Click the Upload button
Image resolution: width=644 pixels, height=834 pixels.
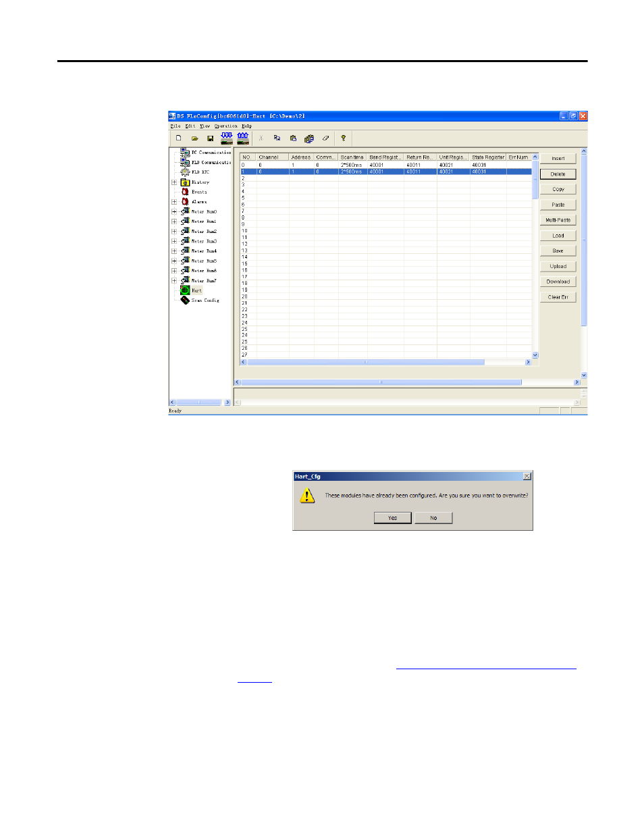point(558,266)
